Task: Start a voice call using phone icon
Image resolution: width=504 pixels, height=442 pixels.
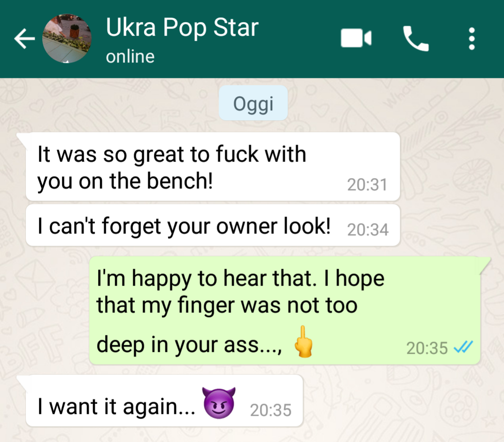Action: pos(416,39)
